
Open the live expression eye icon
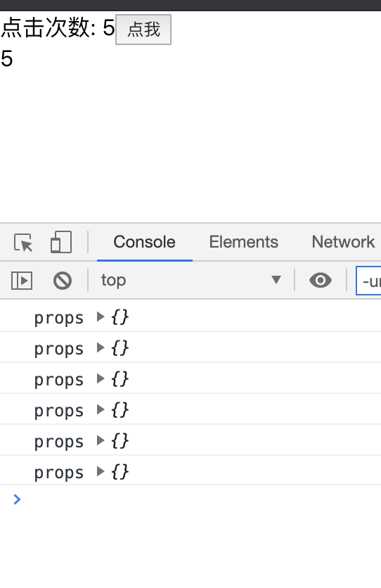tap(321, 280)
